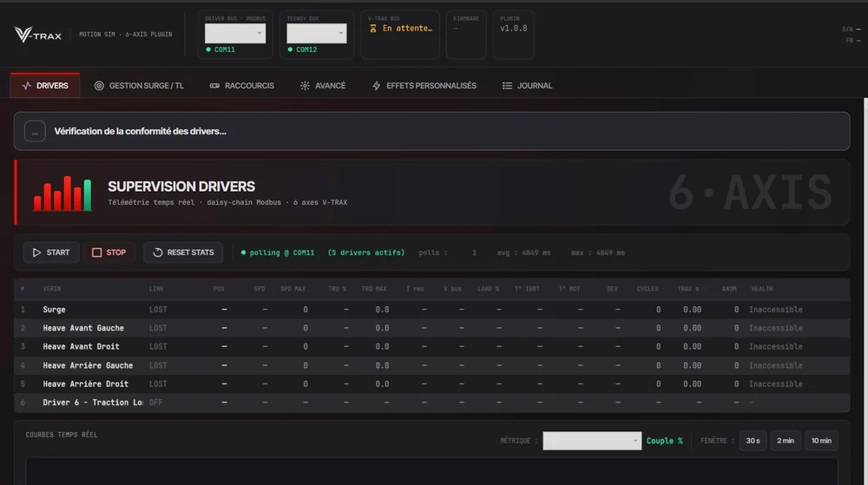Click the V-TRAX logo
This screenshot has height=485, width=868.
pyautogui.click(x=37, y=35)
